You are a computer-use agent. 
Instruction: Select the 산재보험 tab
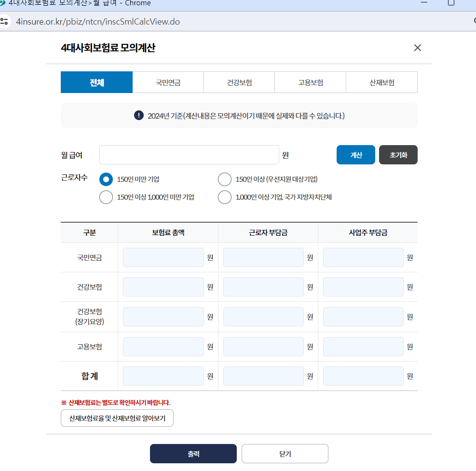point(381,82)
